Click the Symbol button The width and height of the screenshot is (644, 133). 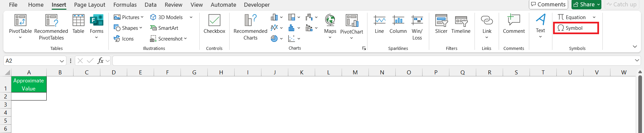[576, 28]
